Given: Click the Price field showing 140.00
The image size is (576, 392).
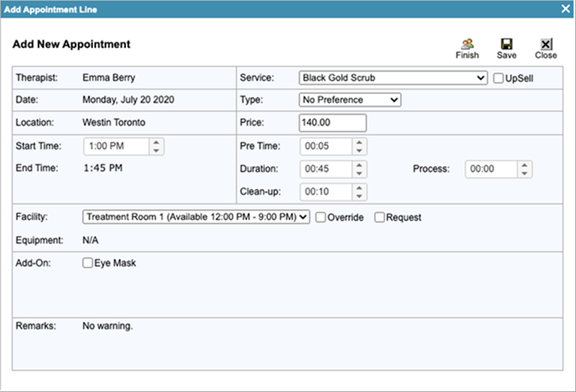Looking at the screenshot, I should [x=333, y=123].
